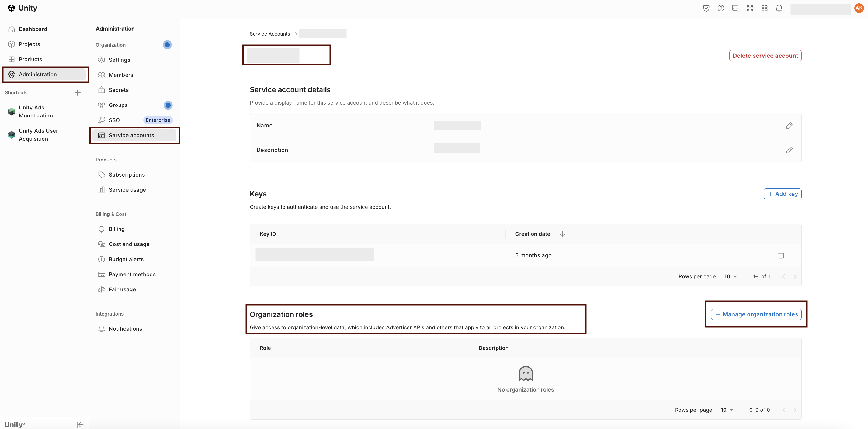
Task: Open the apps grid icon in header
Action: coord(764,8)
